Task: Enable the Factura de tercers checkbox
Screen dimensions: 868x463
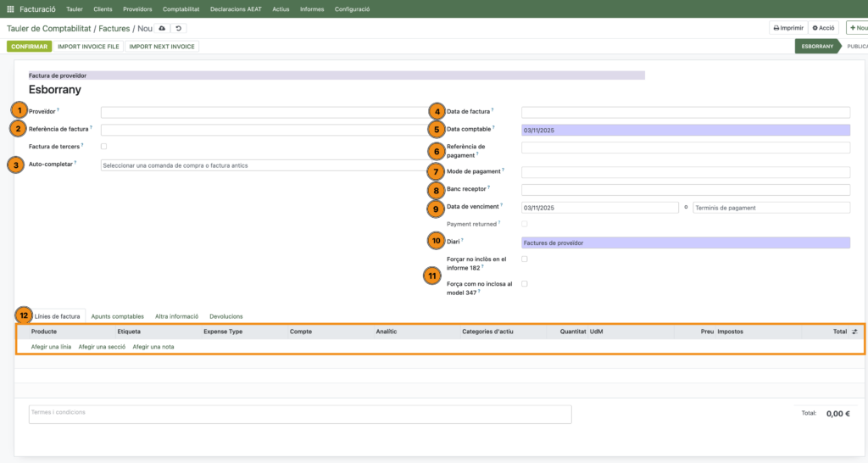Action: tap(104, 147)
